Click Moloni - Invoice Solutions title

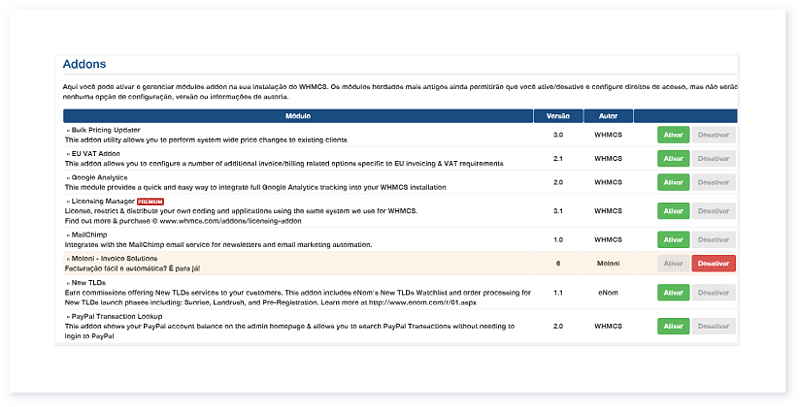pos(114,259)
